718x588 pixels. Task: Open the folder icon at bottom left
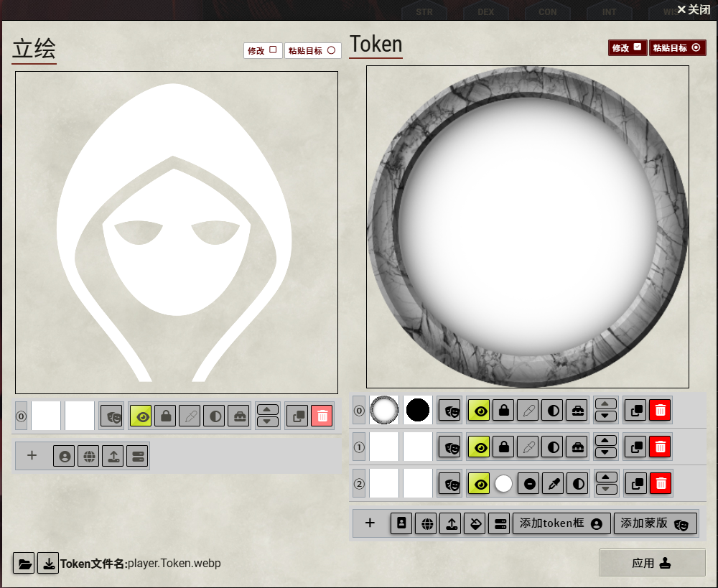[24, 564]
